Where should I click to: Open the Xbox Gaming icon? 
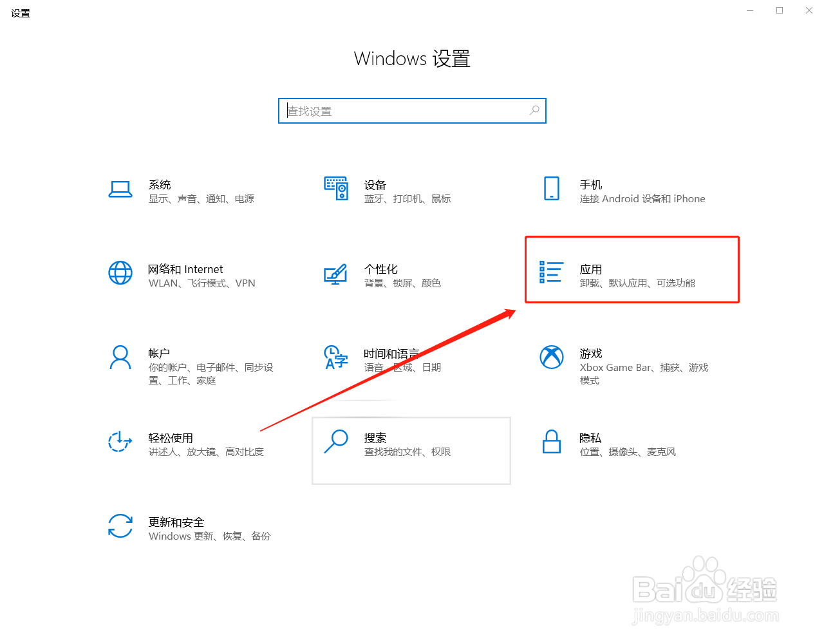(552, 357)
